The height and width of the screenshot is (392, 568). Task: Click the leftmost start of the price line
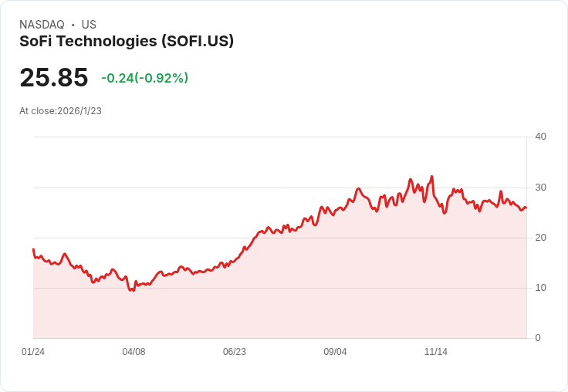pyautogui.click(x=33, y=249)
